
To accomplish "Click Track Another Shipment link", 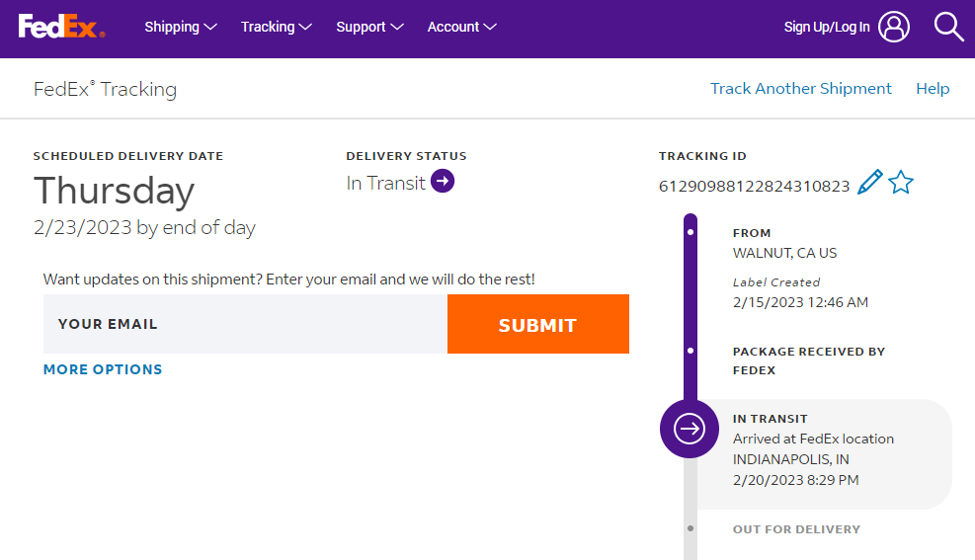I will click(800, 89).
